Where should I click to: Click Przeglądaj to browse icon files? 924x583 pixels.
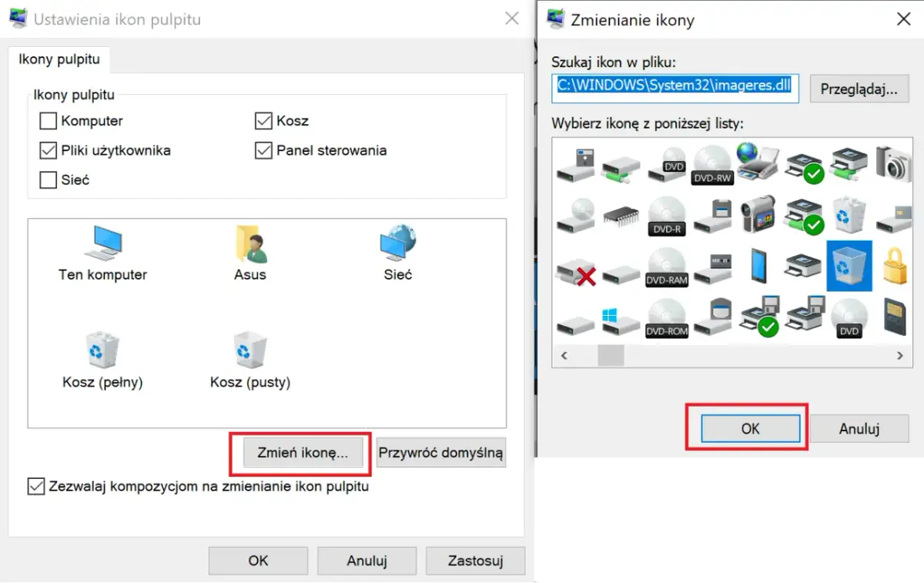point(859,89)
